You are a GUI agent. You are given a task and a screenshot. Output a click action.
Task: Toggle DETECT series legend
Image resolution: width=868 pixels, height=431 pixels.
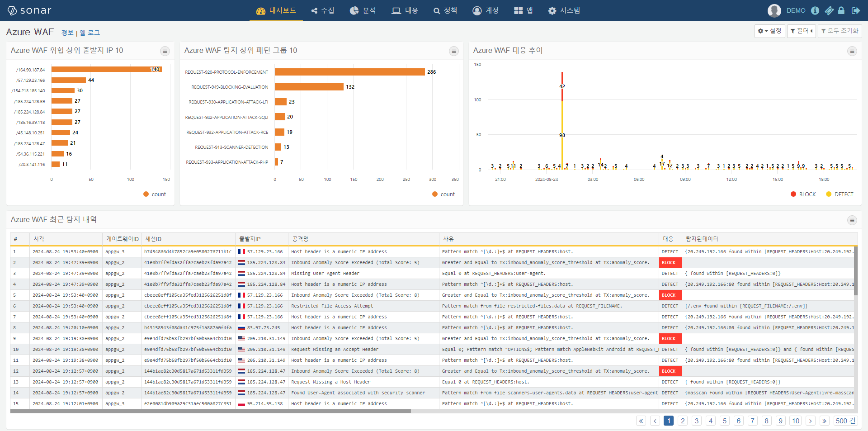point(840,194)
